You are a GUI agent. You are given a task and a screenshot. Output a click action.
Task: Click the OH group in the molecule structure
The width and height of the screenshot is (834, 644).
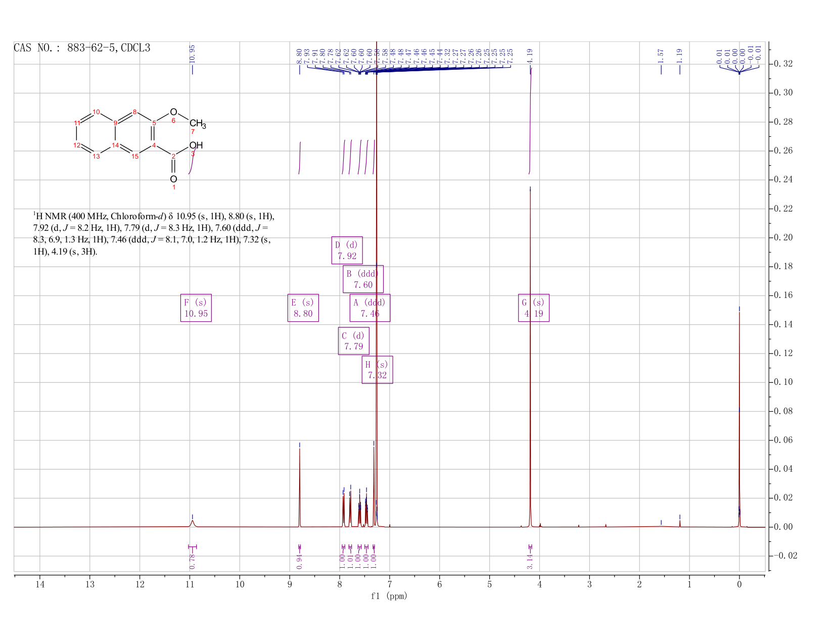coord(196,145)
